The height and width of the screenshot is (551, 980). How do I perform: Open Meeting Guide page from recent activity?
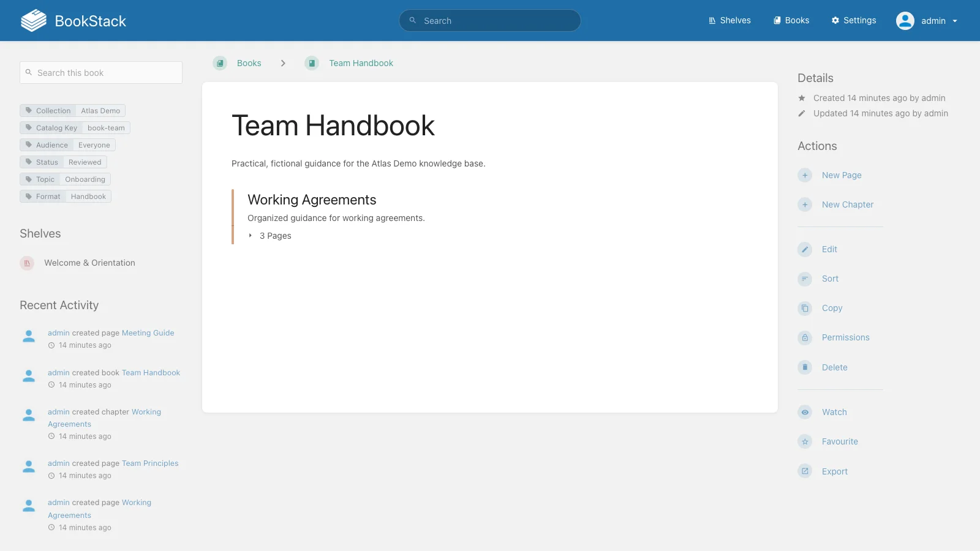pyautogui.click(x=148, y=333)
